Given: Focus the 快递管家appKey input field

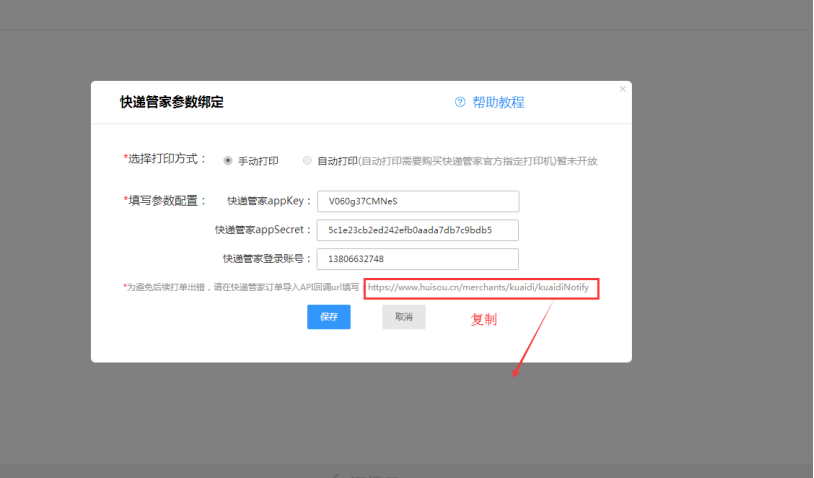Looking at the screenshot, I should point(417,201).
